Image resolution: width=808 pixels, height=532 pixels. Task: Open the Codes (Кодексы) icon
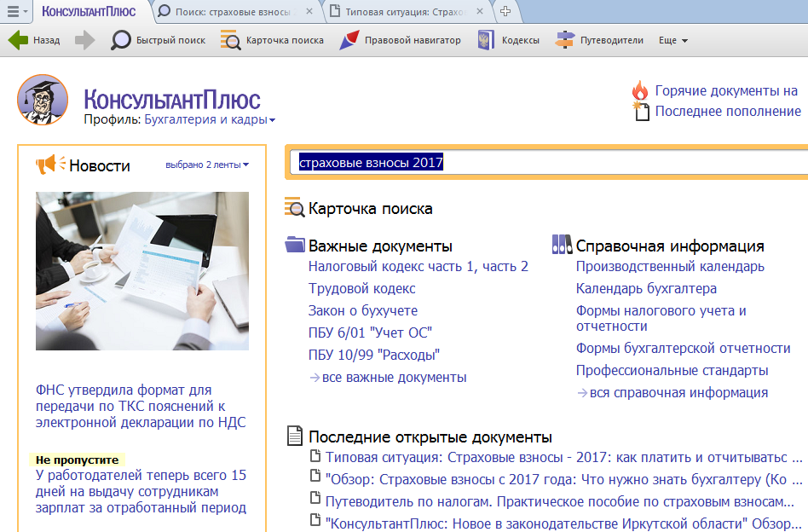pyautogui.click(x=486, y=40)
